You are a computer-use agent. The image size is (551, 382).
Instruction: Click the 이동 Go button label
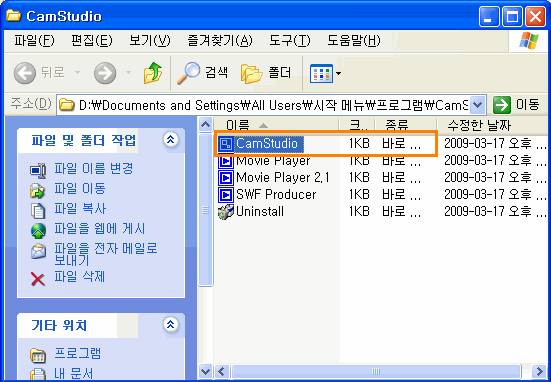point(527,105)
